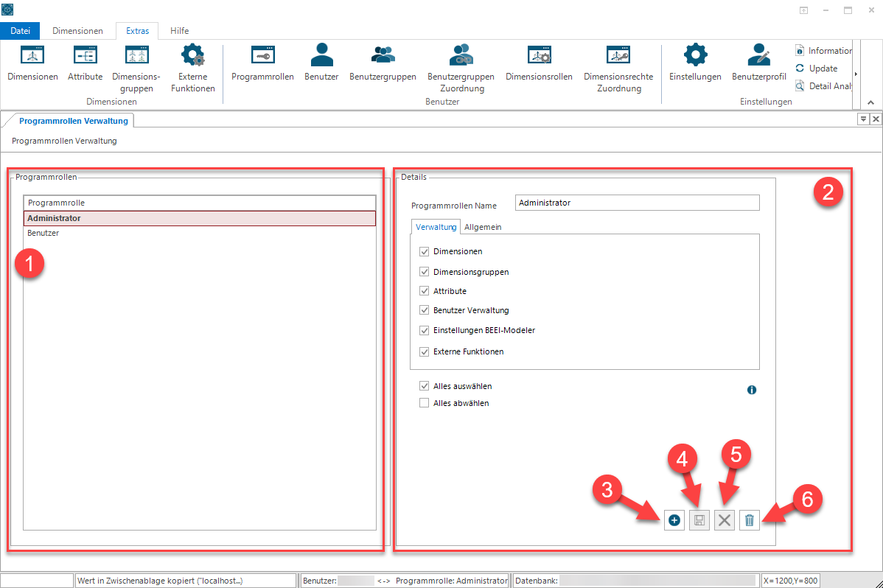Open Dimensionsrechte Zuordnung ribbon icon
This screenshot has width=883, height=588.
click(618, 68)
